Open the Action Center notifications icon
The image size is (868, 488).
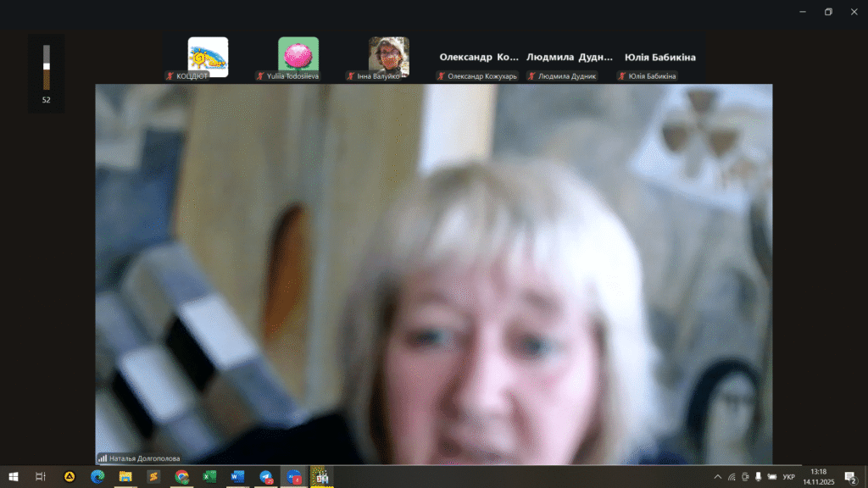(x=849, y=477)
